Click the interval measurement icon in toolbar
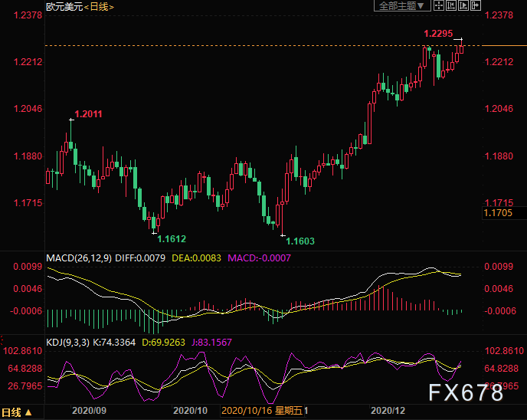The height and width of the screenshot is (420, 527). 450,6
